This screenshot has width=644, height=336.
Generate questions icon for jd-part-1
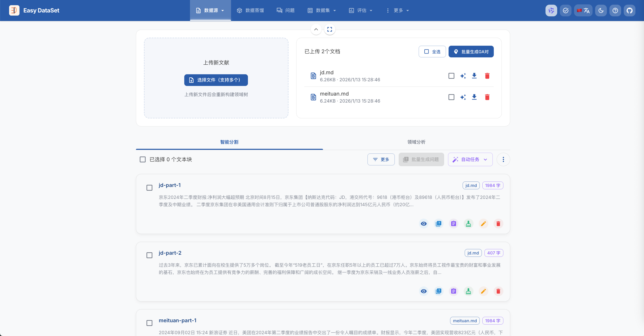(439, 224)
